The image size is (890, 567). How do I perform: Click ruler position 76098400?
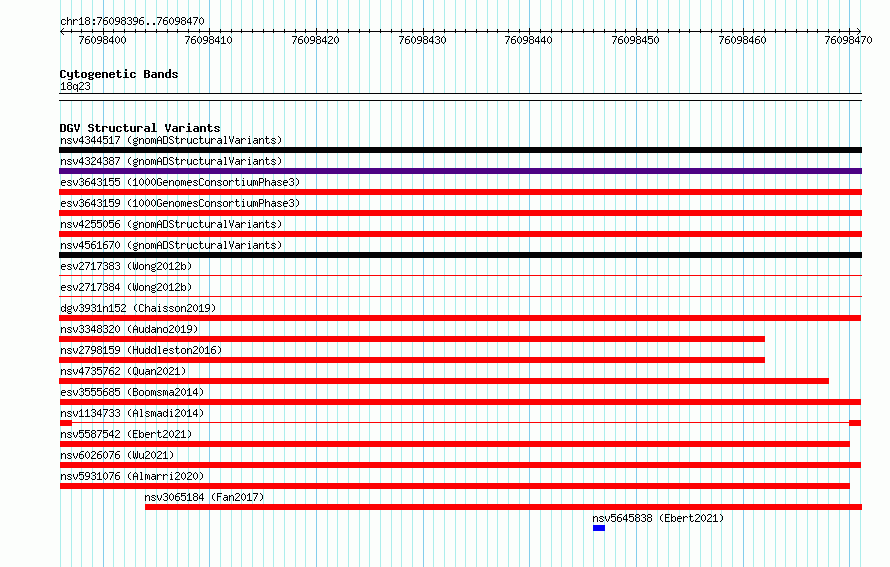102,40
